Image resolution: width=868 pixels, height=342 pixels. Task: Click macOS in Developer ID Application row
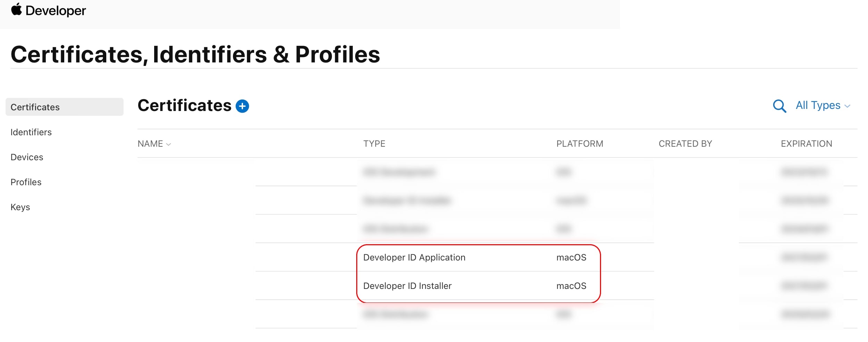pos(571,257)
